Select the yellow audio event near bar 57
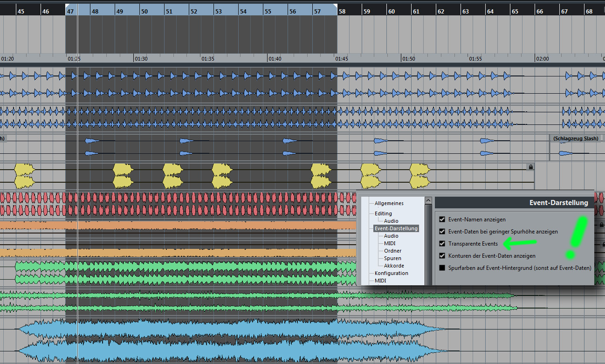Image resolution: width=605 pixels, height=364 pixels. (x=321, y=175)
